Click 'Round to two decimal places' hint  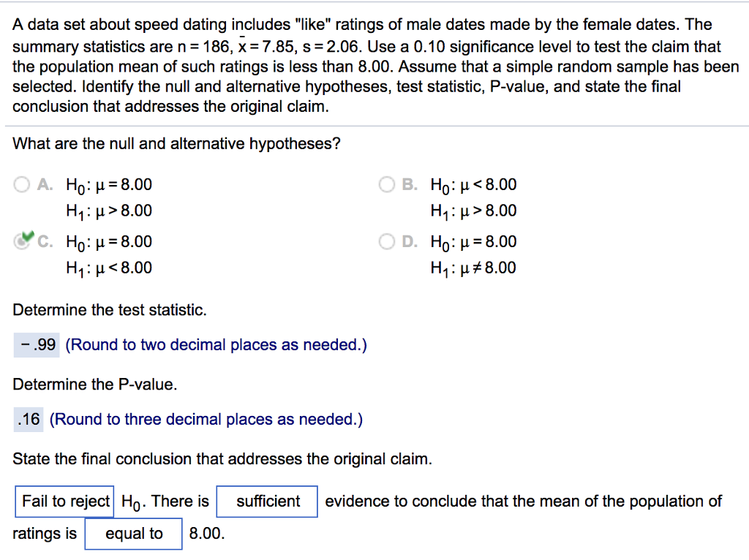point(216,345)
